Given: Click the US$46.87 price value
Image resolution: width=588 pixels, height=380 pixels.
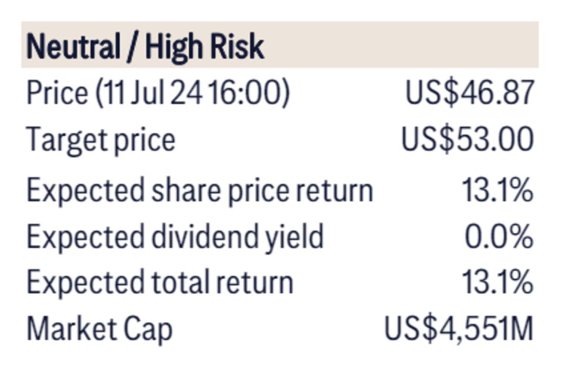Looking at the screenshot, I should [469, 93].
